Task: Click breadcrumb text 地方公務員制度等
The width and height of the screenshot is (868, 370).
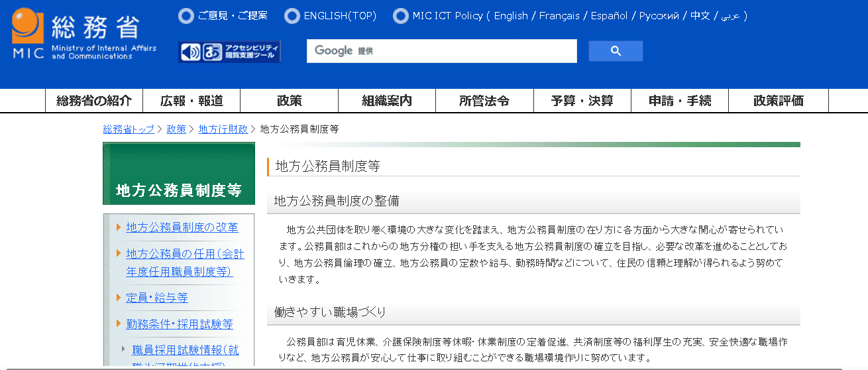Action: pyautogui.click(x=299, y=129)
